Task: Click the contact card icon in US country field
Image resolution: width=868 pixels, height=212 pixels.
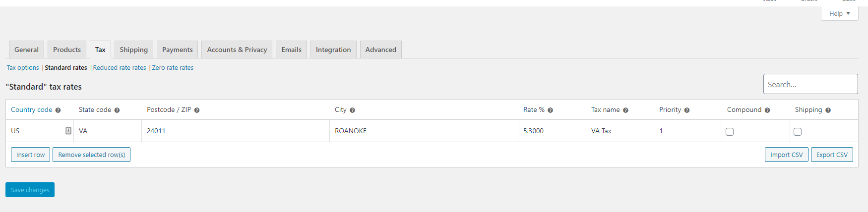Action: pos(68,131)
